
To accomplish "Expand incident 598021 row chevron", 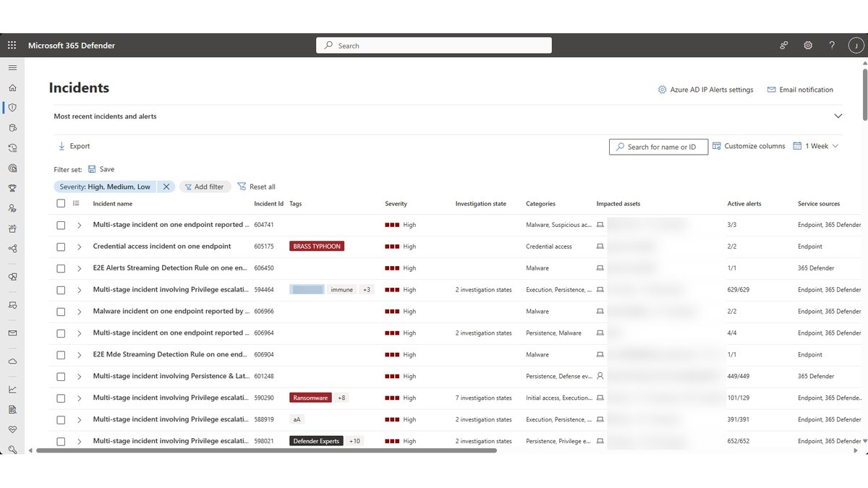I will pos(79,441).
